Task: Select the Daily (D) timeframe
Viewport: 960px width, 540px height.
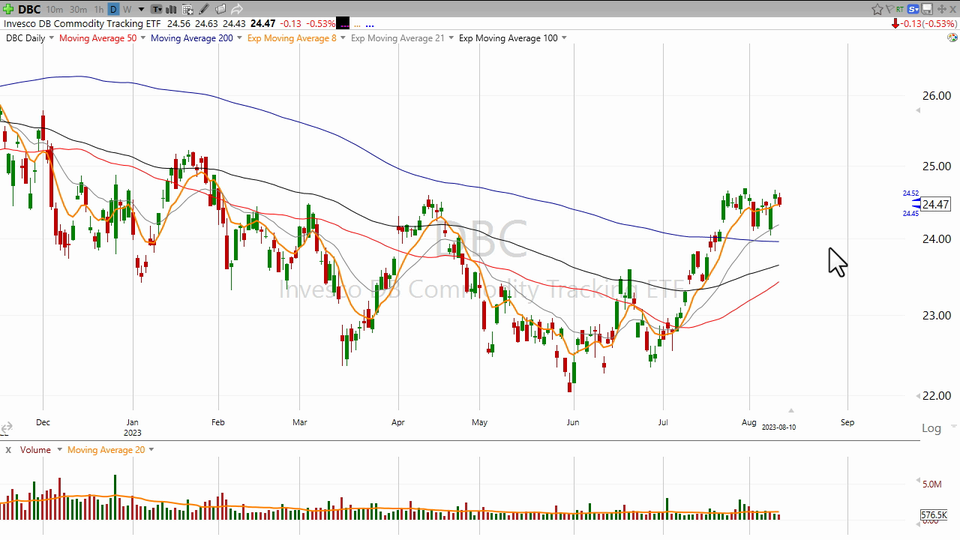Action: click(x=114, y=9)
